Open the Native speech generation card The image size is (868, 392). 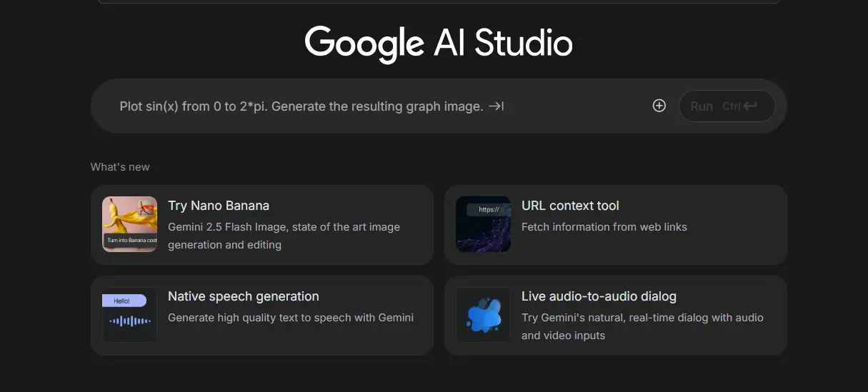(262, 316)
